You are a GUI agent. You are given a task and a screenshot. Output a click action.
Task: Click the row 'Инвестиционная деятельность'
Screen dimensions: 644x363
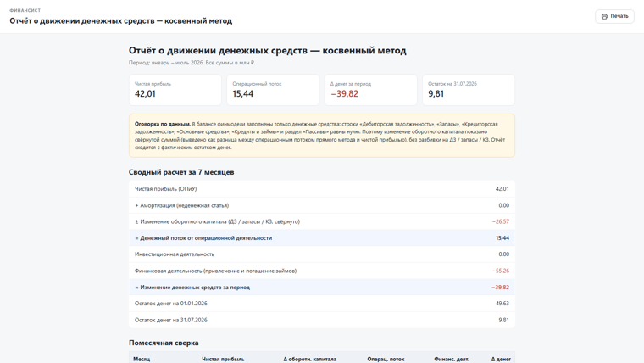point(322,254)
